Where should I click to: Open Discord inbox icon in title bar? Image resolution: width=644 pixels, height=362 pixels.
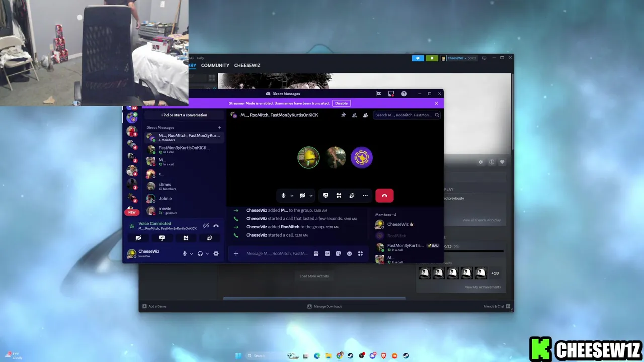pyautogui.click(x=391, y=94)
